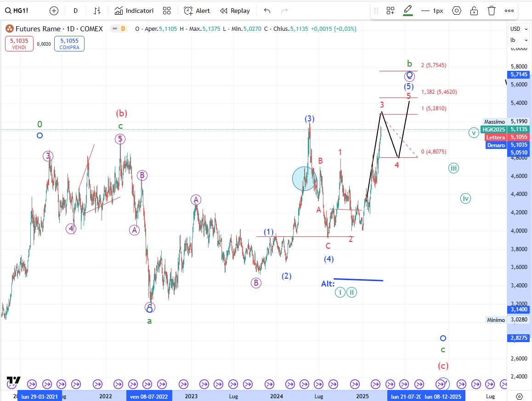Open drawing settings hexagon icon
Screen dimensions: 532x401
457,11
